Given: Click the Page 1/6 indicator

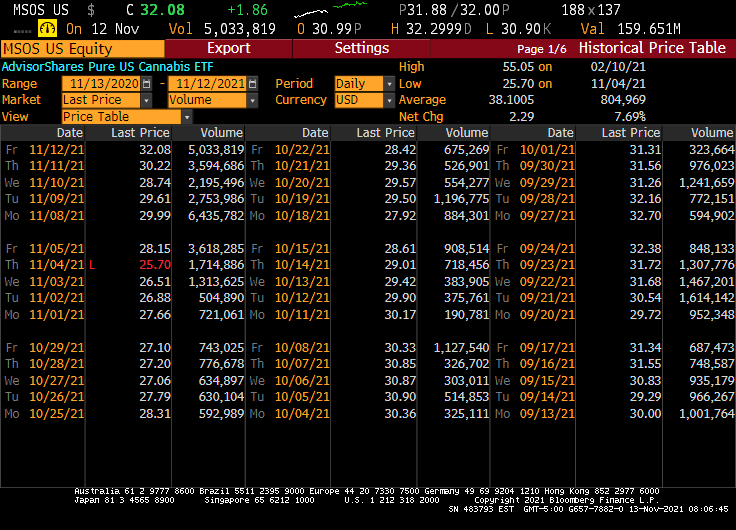Looking at the screenshot, I should (542, 49).
